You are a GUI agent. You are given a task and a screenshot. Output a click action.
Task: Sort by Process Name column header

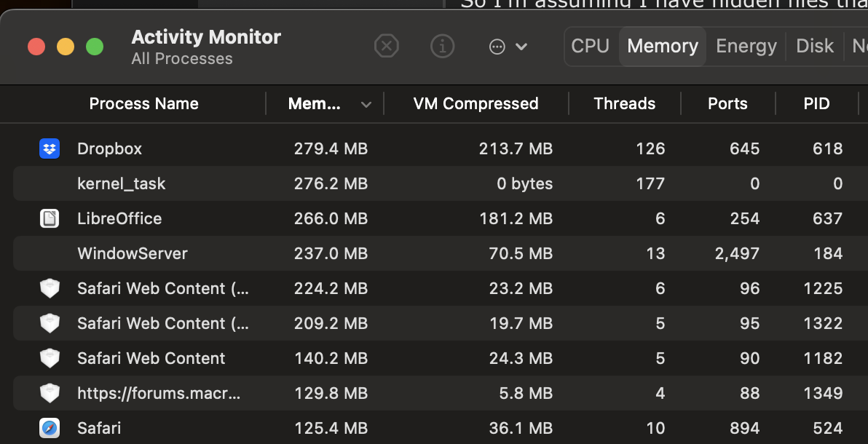143,103
